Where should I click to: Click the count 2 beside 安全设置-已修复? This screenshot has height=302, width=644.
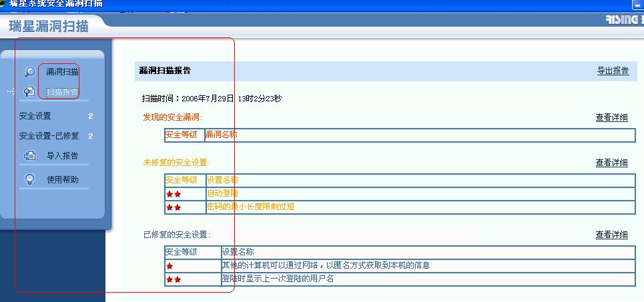[90, 136]
